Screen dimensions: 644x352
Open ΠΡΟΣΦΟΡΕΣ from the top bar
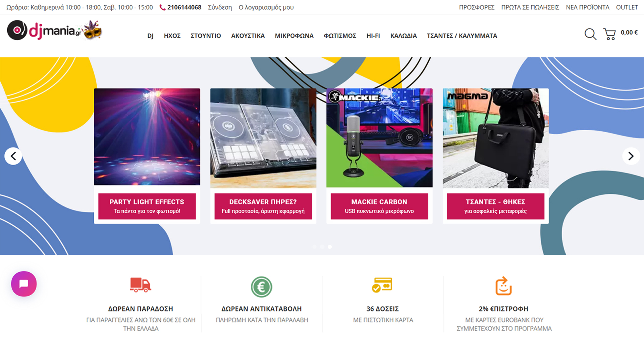pos(477,7)
